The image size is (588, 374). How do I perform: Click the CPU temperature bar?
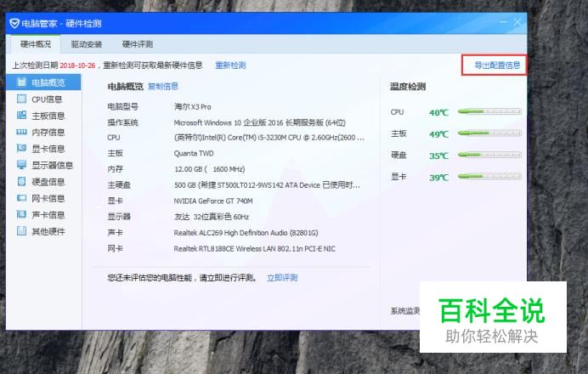point(489,111)
